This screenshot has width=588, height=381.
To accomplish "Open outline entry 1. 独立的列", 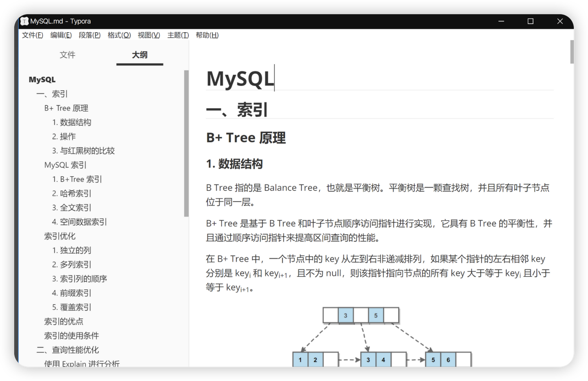I will 71,250.
